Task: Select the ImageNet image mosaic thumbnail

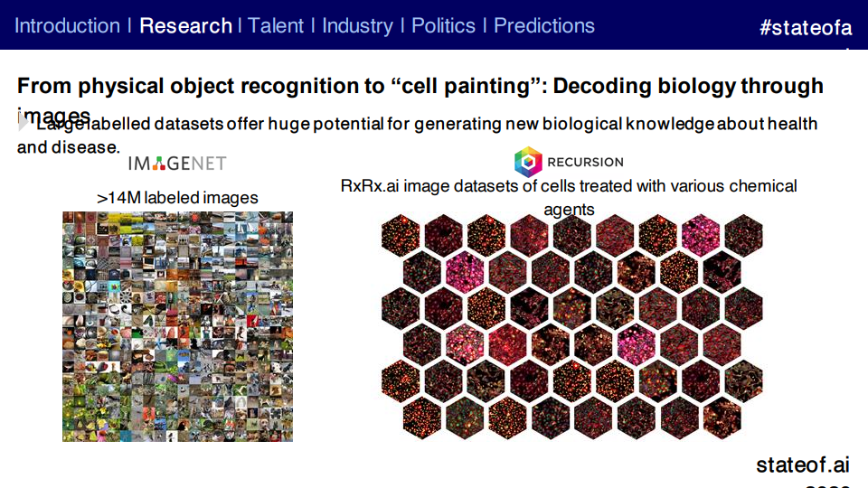Action: coord(178,326)
